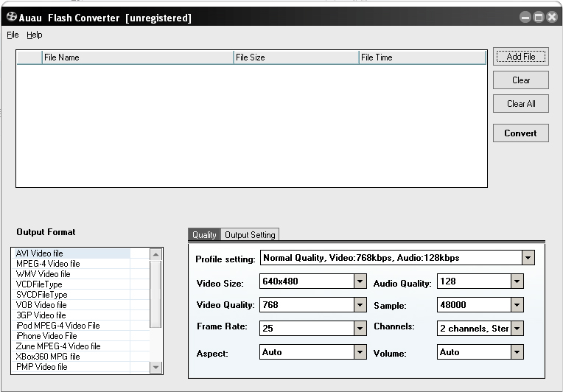Open the Video Size dropdown arrow

point(360,281)
